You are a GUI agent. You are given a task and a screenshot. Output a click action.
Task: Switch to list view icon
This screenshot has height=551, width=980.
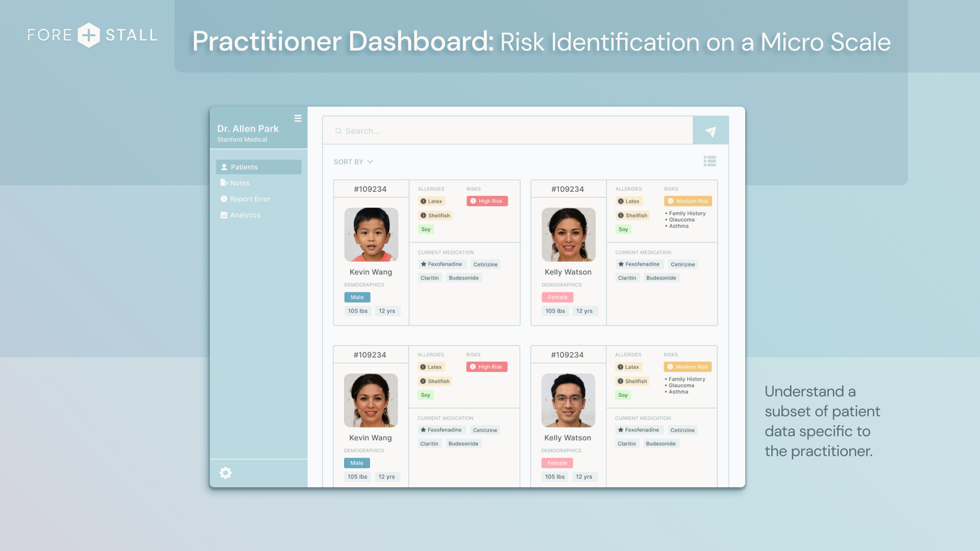tap(709, 161)
